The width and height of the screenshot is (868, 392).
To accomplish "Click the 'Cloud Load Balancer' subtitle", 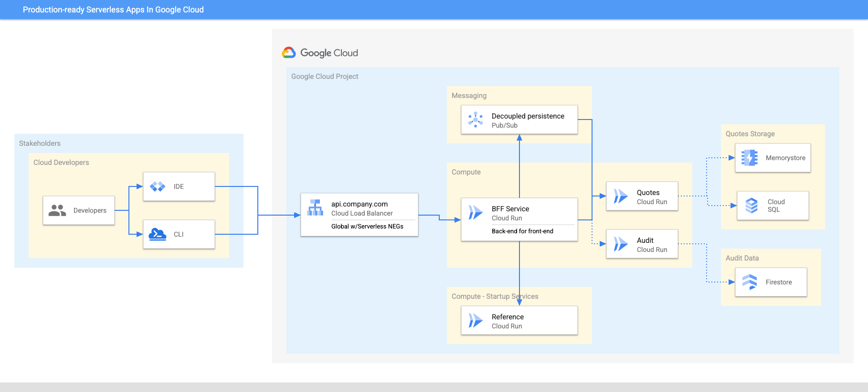I will click(362, 213).
